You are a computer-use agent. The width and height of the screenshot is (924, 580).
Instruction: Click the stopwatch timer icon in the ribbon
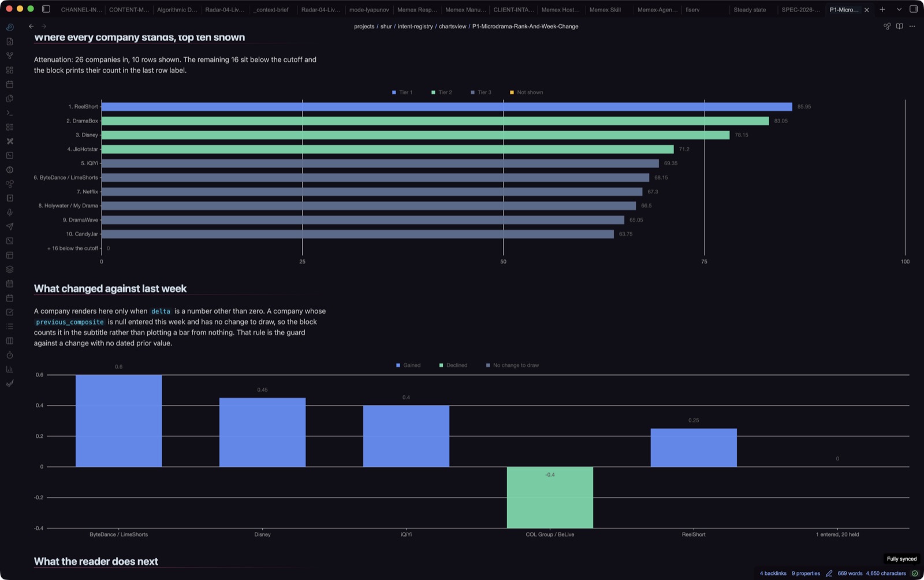coord(10,355)
